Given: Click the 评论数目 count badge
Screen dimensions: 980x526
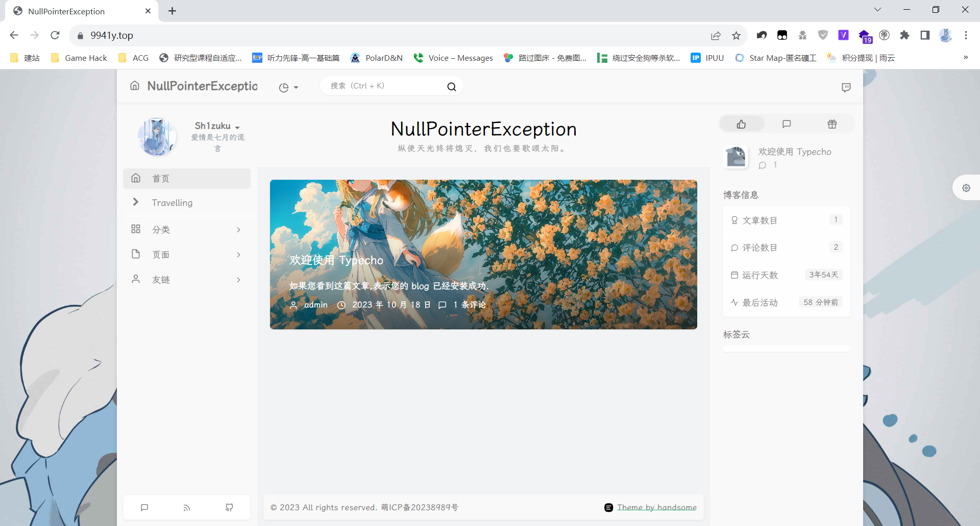Looking at the screenshot, I should click(836, 247).
